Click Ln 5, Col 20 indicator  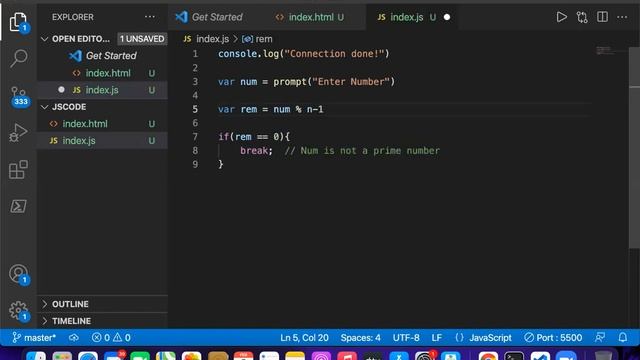304,338
